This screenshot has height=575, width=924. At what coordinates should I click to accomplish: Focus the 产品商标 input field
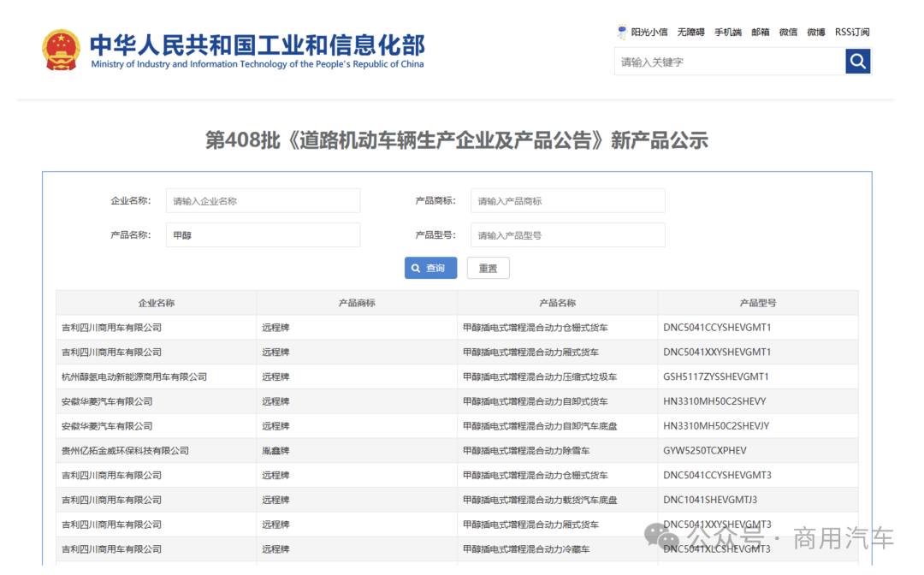pos(567,201)
